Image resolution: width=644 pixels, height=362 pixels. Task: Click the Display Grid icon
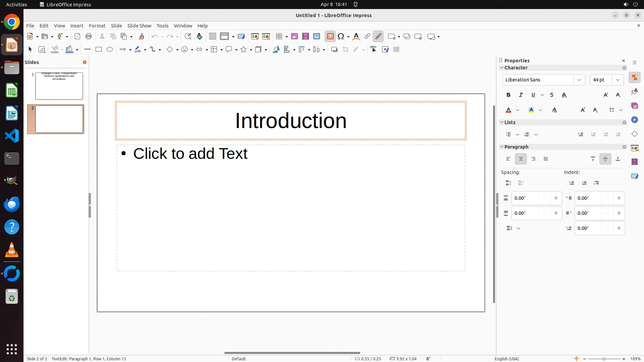(x=212, y=37)
